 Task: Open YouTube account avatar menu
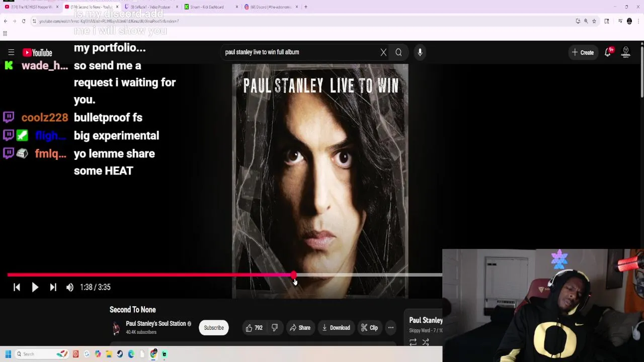pos(626,52)
